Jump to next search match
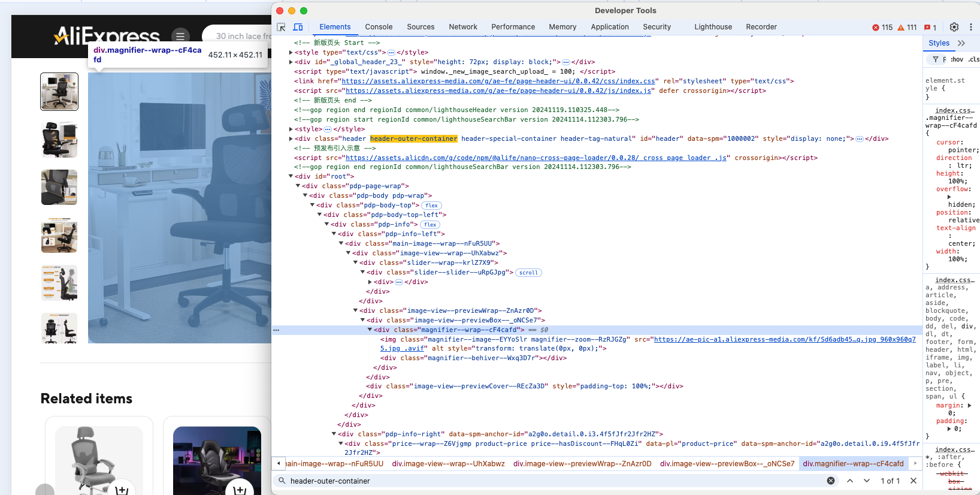Screen dimensions: 980x495 tap(867, 481)
